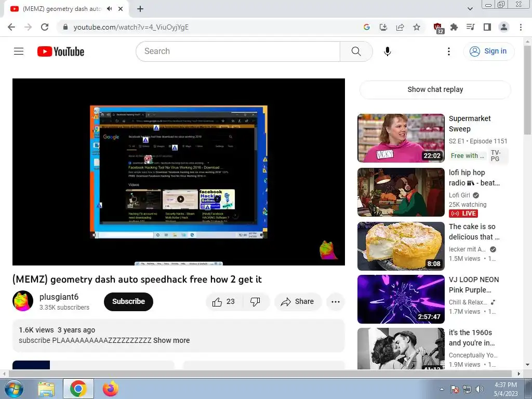Image resolution: width=532 pixels, height=399 pixels.
Task: Open YouTube settings three-dot menu
Action: click(x=448, y=51)
